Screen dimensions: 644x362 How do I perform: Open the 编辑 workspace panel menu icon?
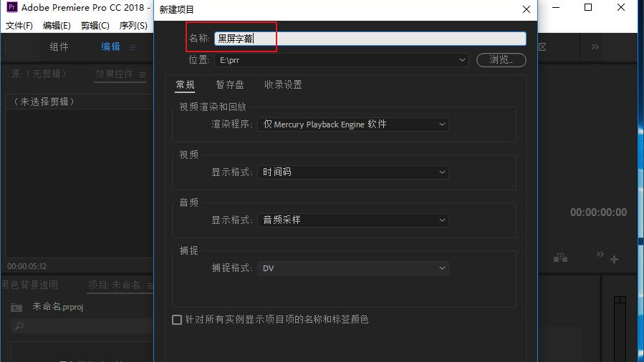click(133, 47)
